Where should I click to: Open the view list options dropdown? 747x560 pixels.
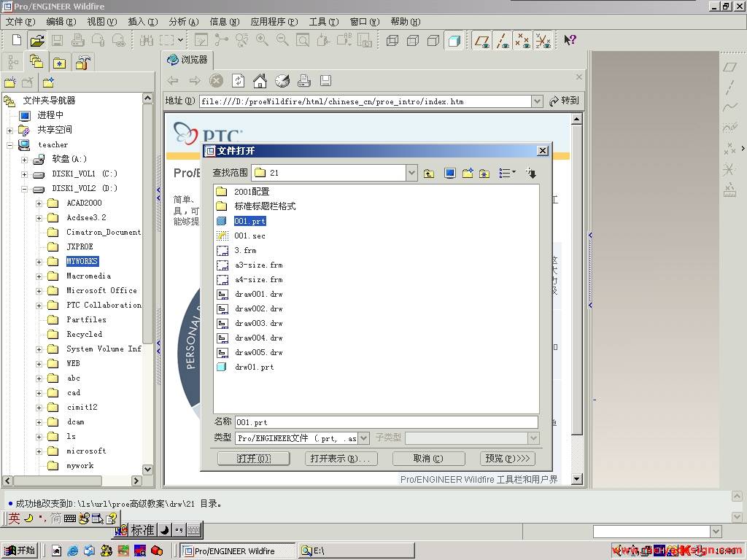click(x=508, y=174)
